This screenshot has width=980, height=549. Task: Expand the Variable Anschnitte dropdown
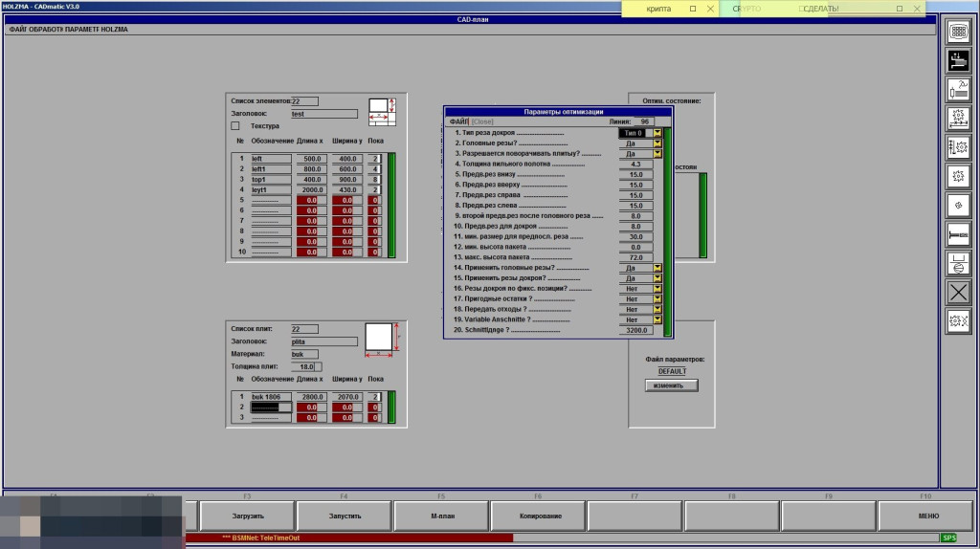[x=657, y=319]
